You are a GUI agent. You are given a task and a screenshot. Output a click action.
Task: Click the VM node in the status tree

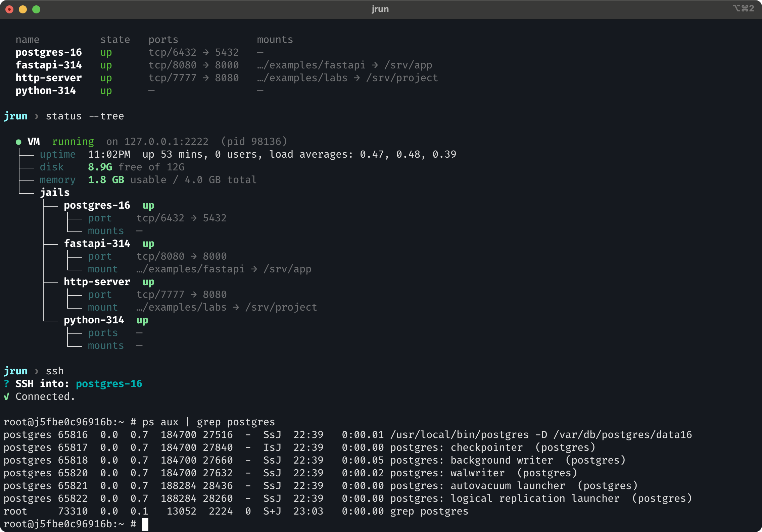34,142
